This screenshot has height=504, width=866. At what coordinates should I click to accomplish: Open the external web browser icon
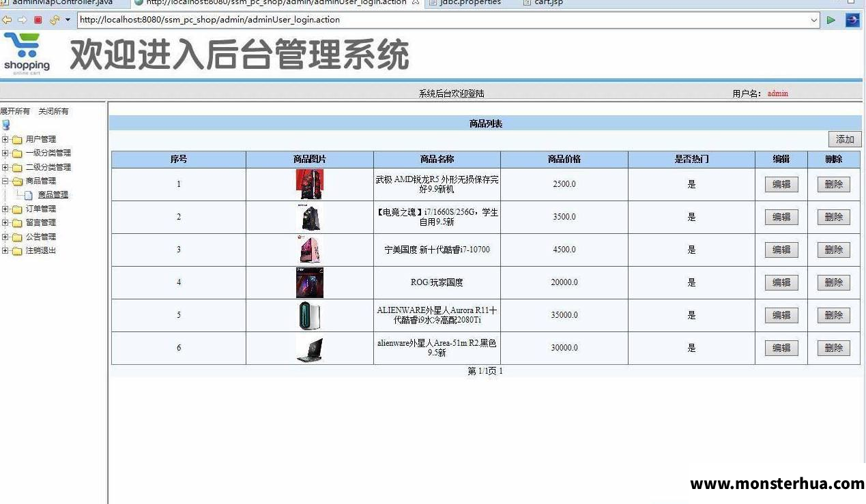point(852,20)
